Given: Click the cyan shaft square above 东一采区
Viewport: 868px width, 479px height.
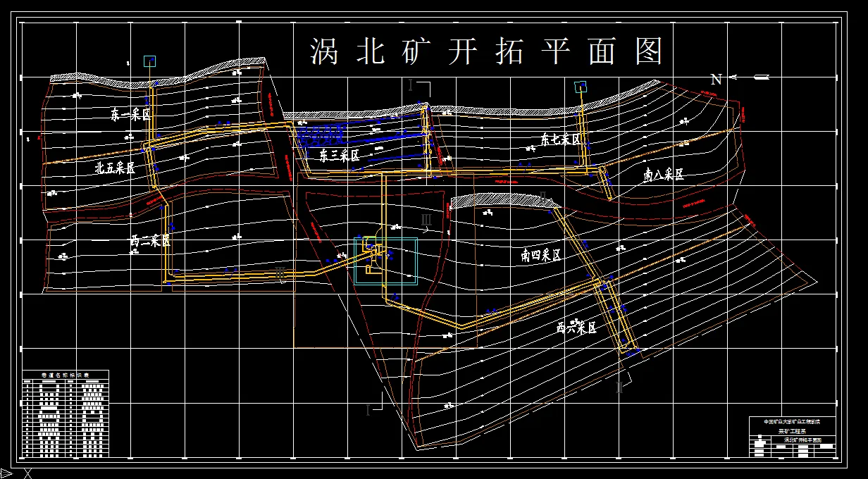Looking at the screenshot, I should tap(149, 61).
